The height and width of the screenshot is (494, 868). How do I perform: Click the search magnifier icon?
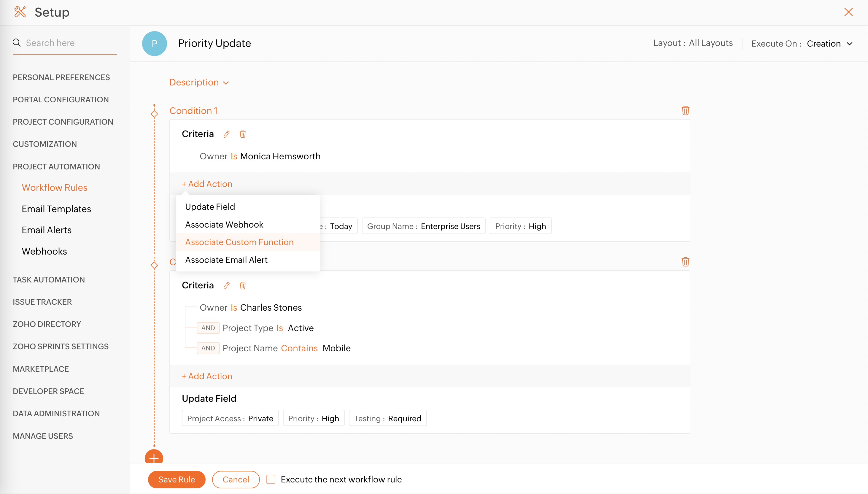(17, 43)
